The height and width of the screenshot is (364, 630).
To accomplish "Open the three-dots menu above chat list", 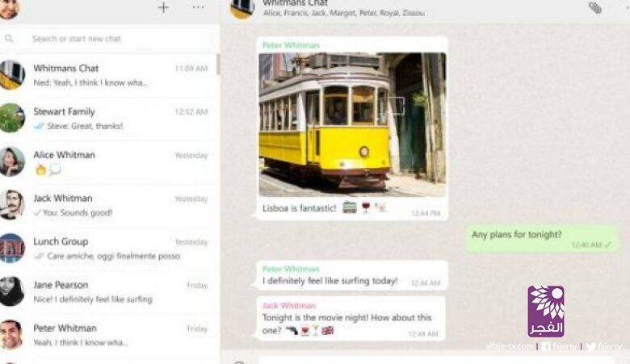I will pyautogui.click(x=198, y=8).
